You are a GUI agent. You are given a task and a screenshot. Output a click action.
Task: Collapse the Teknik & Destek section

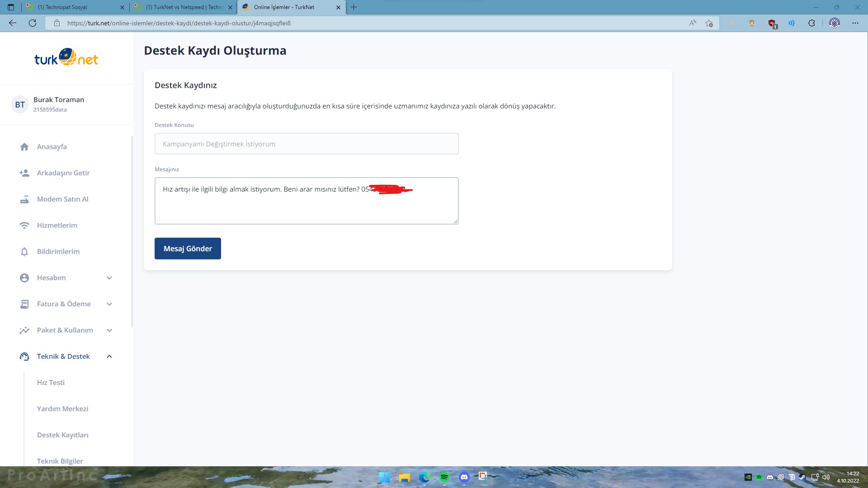pos(109,357)
